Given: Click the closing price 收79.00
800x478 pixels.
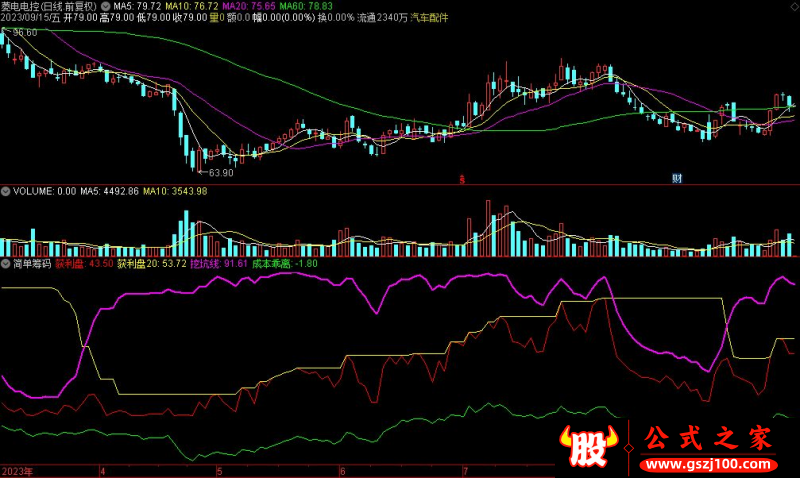Looking at the screenshot, I should 190,17.
